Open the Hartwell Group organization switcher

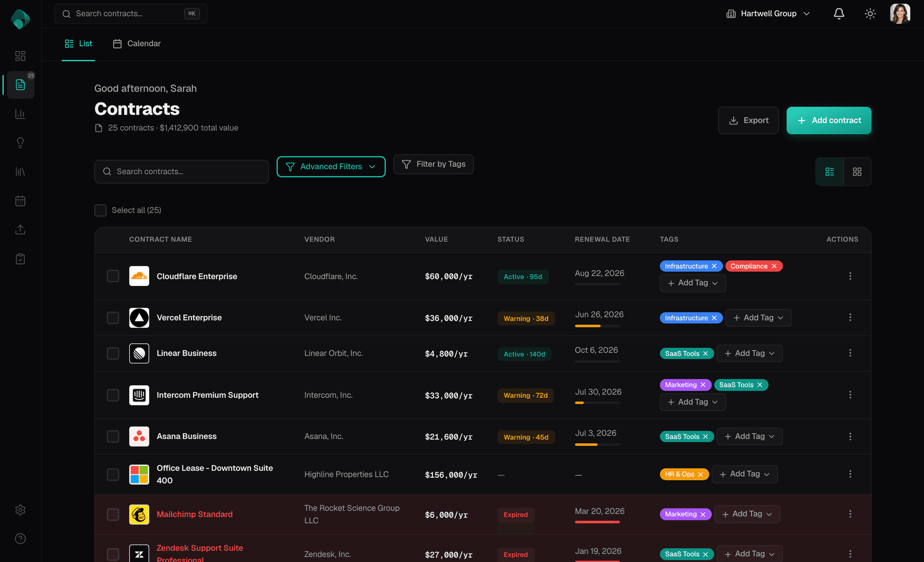coord(769,14)
